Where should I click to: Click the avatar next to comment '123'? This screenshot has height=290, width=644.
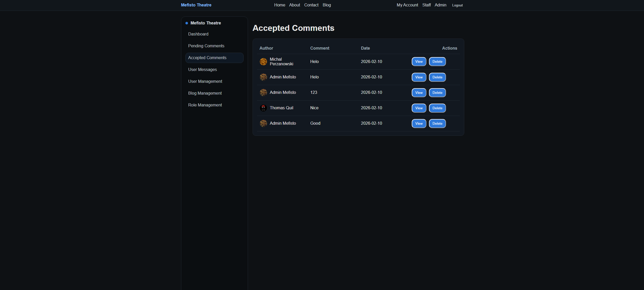tap(263, 93)
